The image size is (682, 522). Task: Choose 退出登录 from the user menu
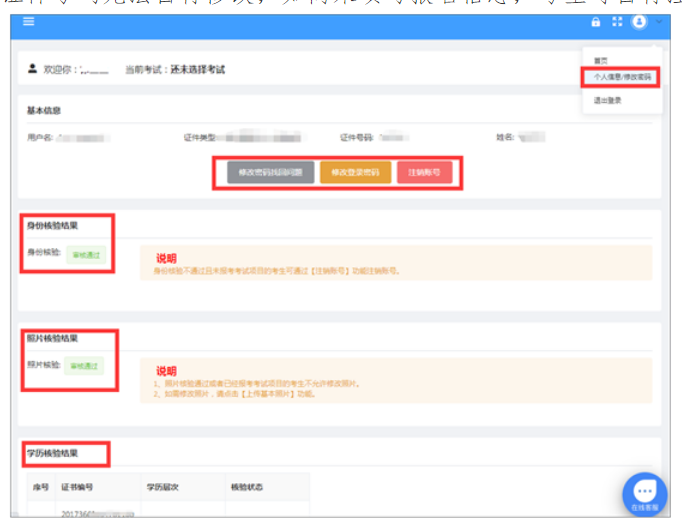pos(608,100)
